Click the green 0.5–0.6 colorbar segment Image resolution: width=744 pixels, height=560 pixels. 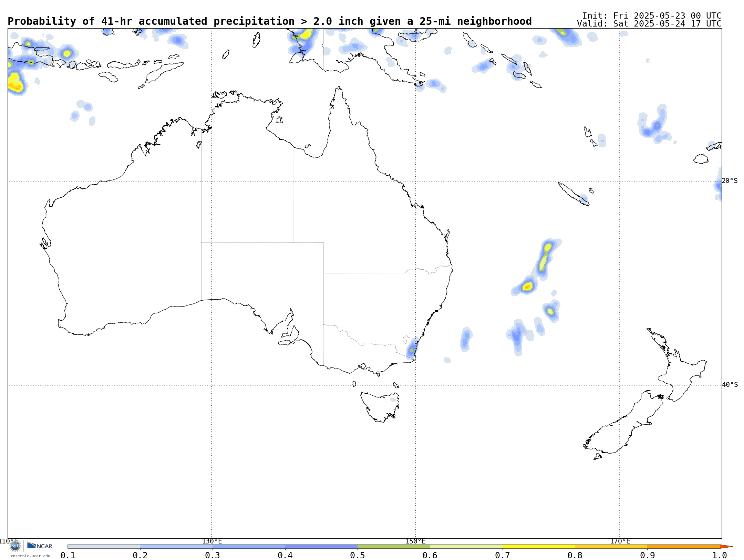point(394,547)
